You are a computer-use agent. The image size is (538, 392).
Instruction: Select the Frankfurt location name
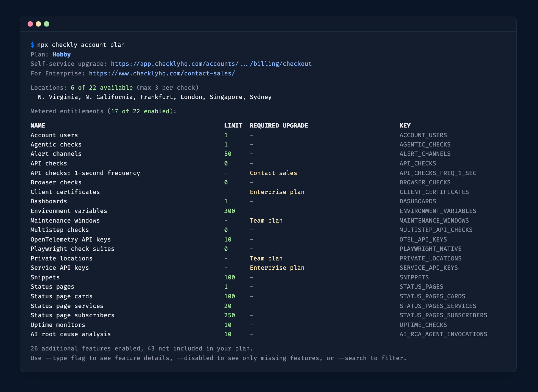click(x=157, y=97)
